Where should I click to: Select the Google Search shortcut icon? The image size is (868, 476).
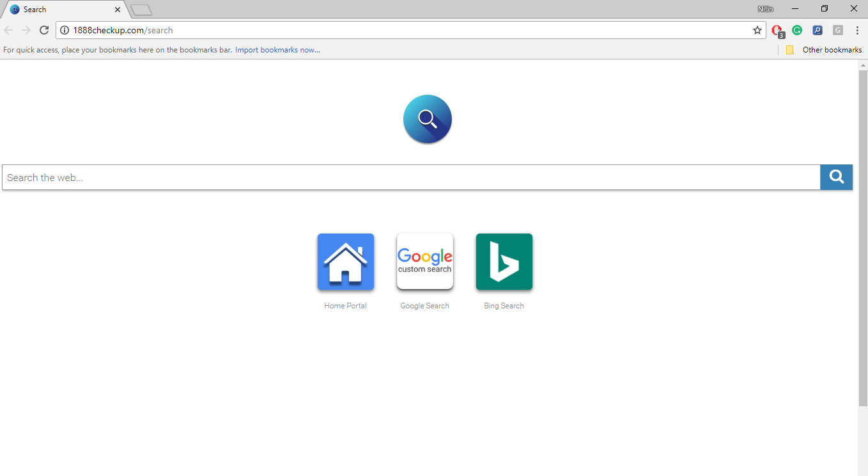point(424,261)
